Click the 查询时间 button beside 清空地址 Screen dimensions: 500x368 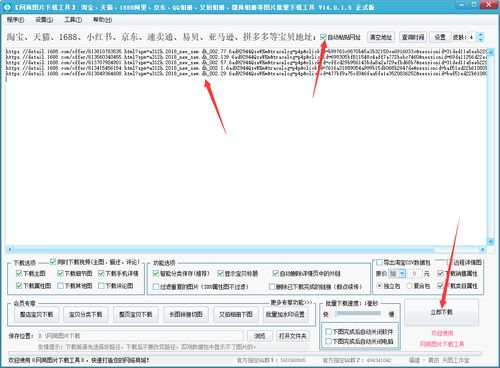[413, 37]
